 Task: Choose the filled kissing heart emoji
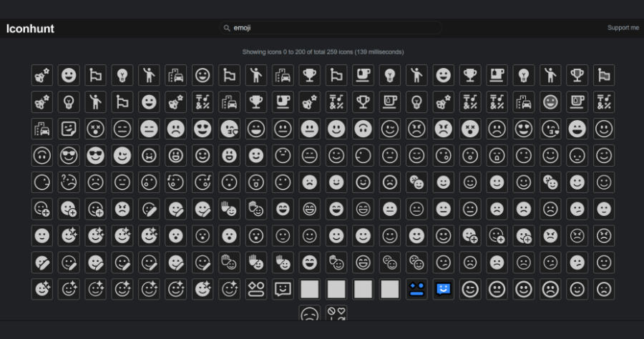point(229,129)
